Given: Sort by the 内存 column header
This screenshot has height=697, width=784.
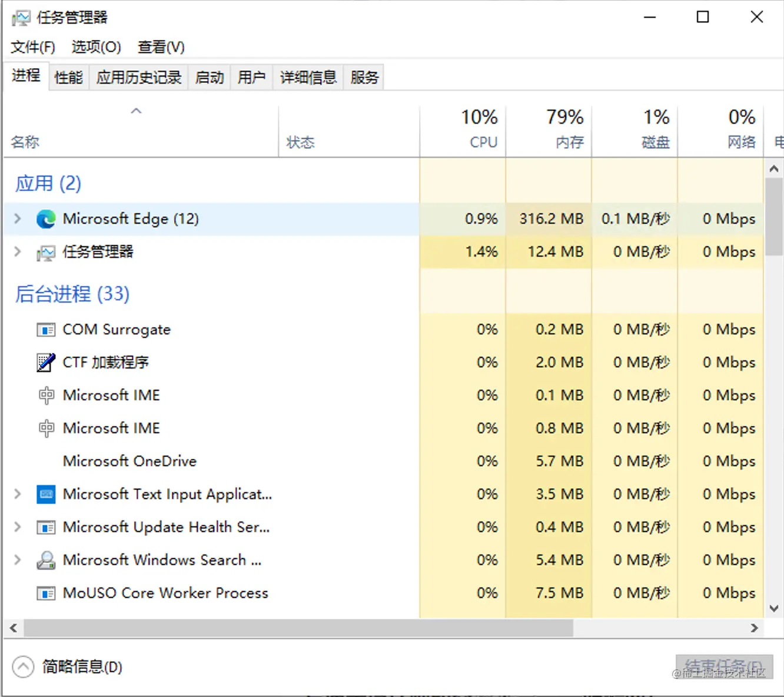Looking at the screenshot, I should 549,132.
